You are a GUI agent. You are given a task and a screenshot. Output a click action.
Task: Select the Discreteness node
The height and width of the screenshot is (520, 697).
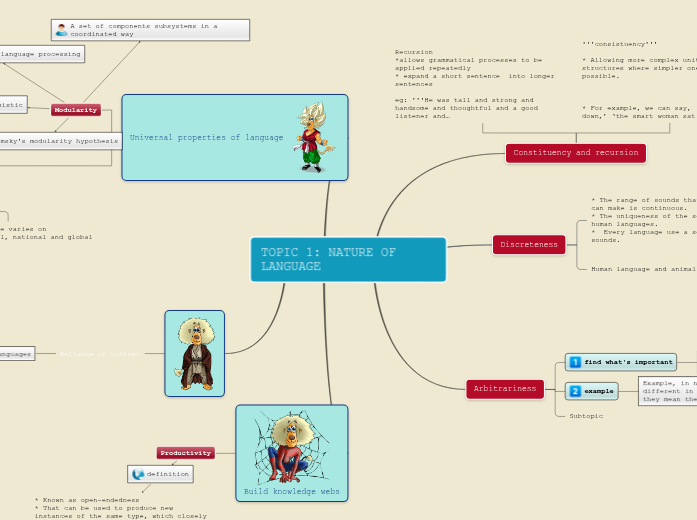coord(529,245)
